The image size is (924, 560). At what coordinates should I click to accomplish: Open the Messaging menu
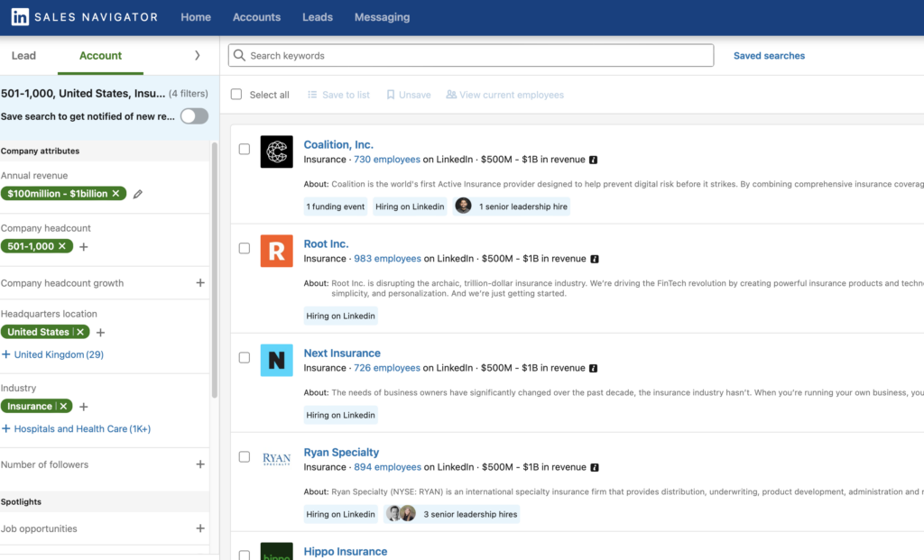[x=382, y=17]
